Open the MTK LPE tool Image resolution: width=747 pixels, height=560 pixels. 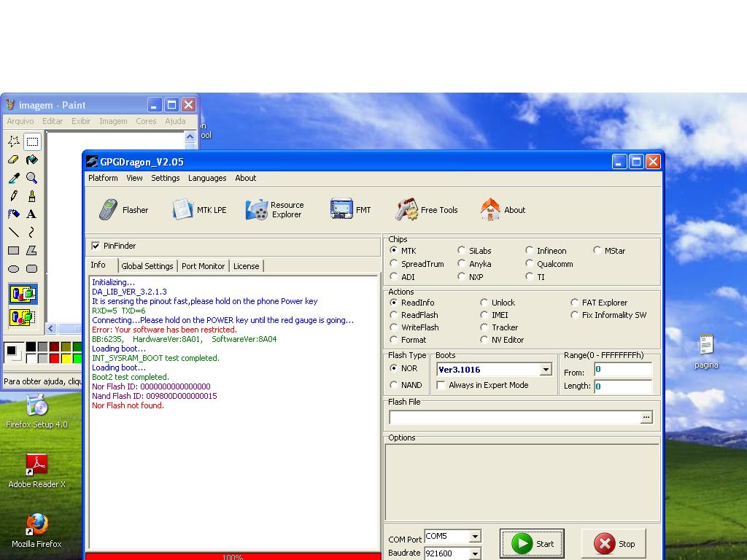click(x=199, y=210)
